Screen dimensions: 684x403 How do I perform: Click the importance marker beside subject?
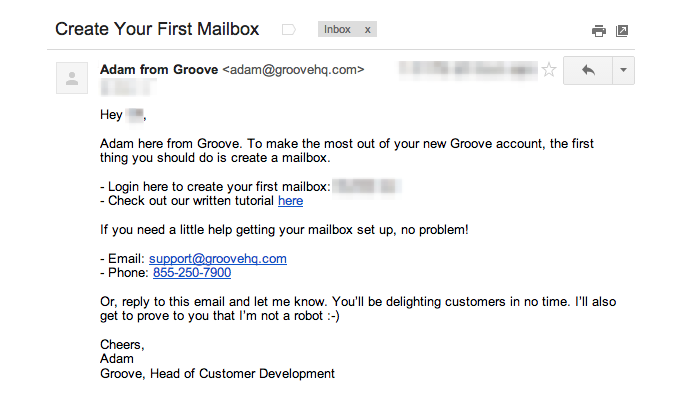click(x=288, y=30)
